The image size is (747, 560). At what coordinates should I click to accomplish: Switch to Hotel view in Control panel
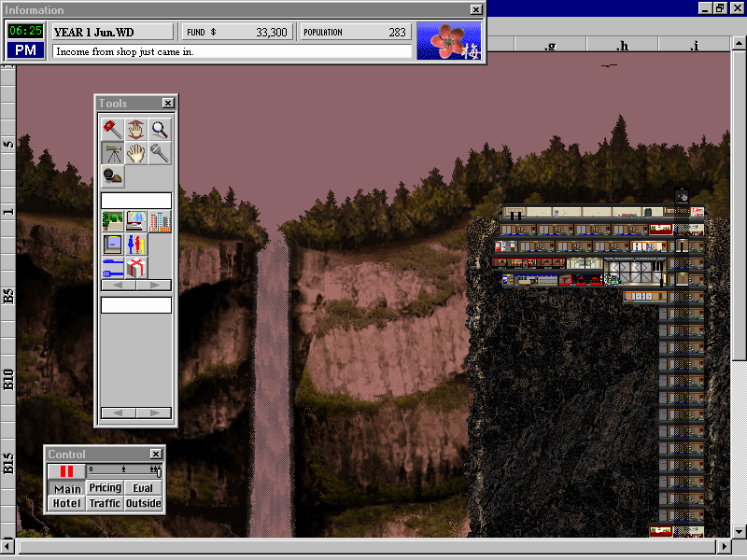tap(66, 503)
